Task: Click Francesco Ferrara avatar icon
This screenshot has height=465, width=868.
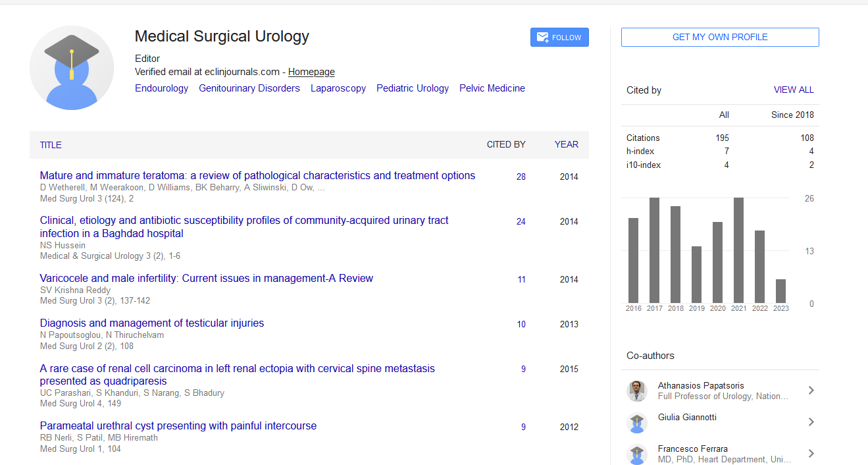Action: [x=636, y=454]
